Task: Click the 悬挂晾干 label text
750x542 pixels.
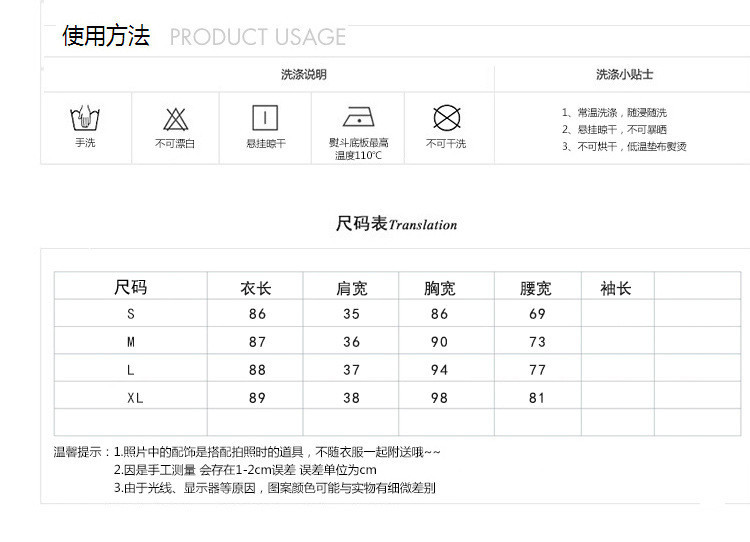Action: (x=266, y=144)
